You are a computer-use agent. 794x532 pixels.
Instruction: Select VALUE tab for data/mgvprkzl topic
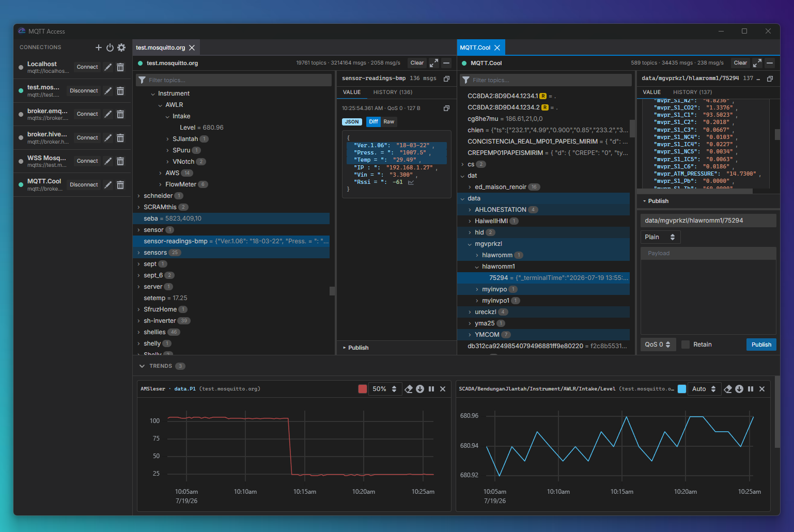pyautogui.click(x=651, y=92)
